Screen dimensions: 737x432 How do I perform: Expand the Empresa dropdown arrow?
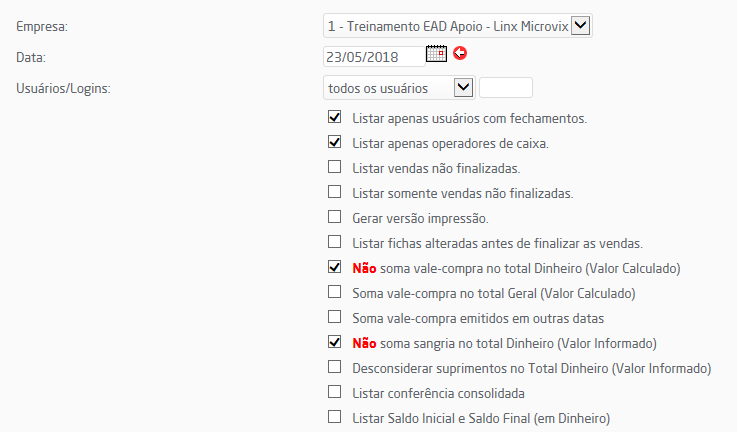[x=580, y=25]
